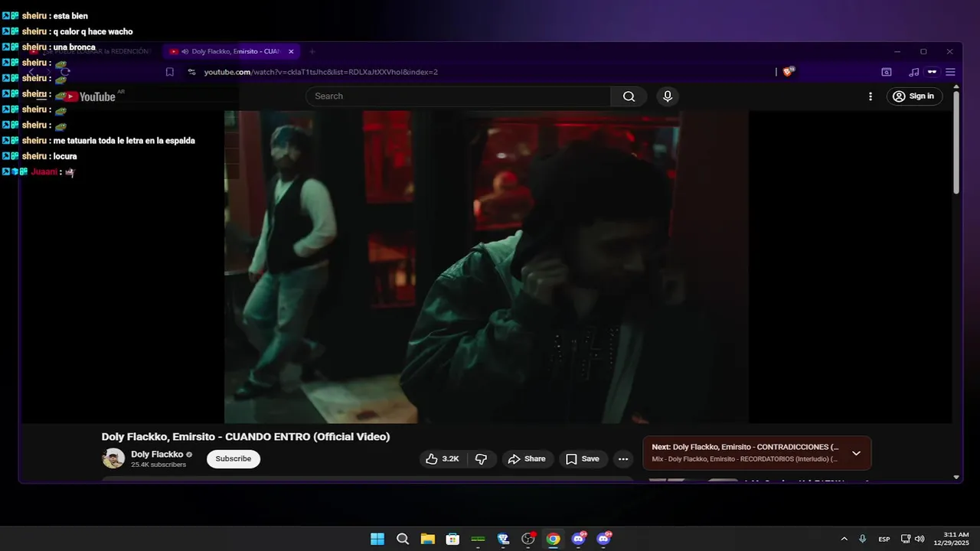Click the Brave shields icon in address bar
Image resolution: width=980 pixels, height=551 pixels.
click(x=789, y=72)
